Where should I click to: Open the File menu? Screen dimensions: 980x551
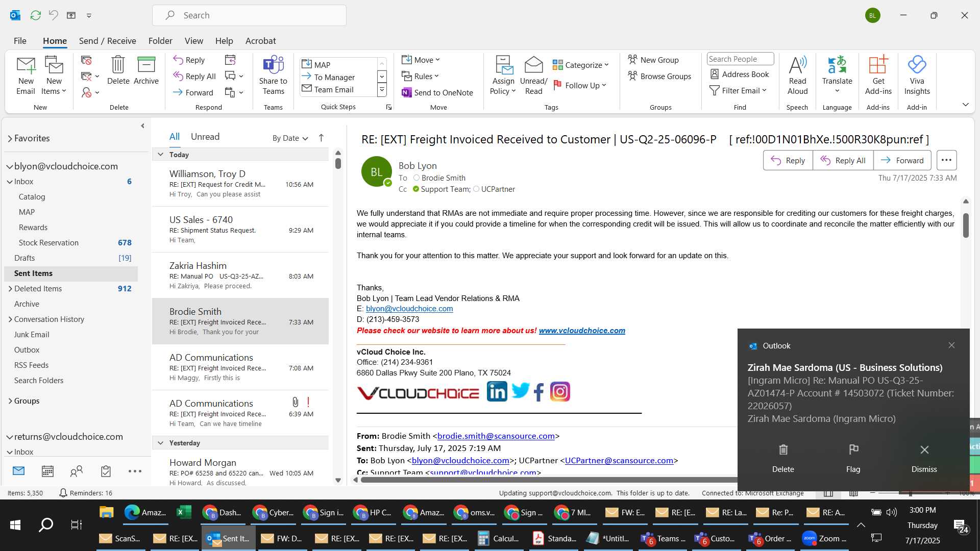click(20, 41)
